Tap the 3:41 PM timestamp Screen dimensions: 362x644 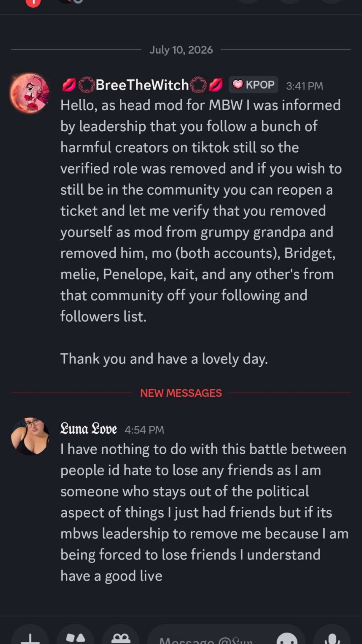[x=305, y=86]
